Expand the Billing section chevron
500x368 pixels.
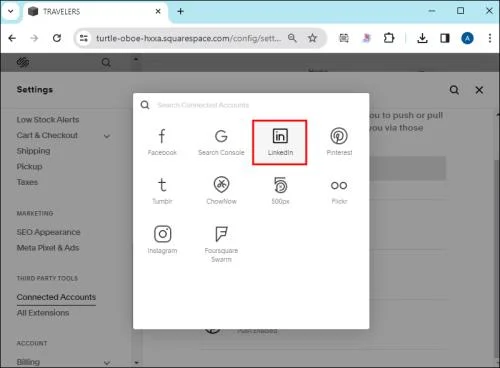tap(107, 362)
